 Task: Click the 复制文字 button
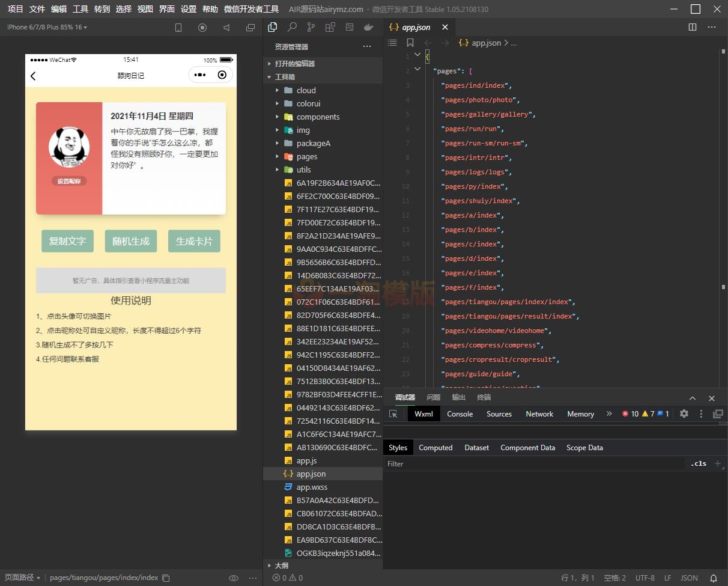(x=68, y=241)
